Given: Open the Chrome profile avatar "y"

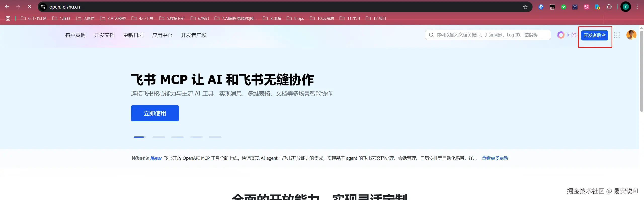Looking at the screenshot, I should [626, 7].
